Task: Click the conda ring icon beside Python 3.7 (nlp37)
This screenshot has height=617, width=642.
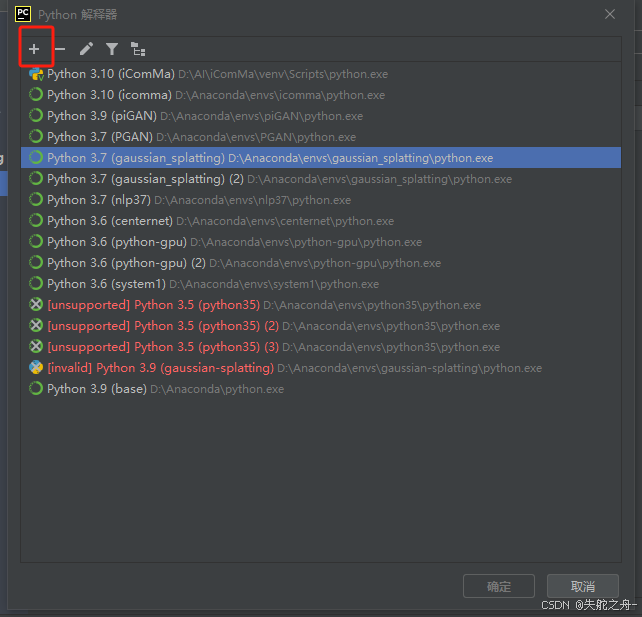Action: 36,199
